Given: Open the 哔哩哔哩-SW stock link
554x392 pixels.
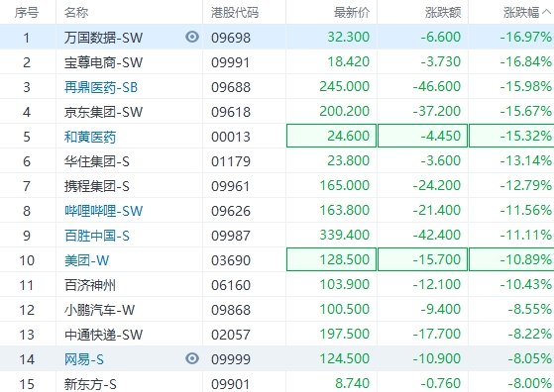Looking at the screenshot, I should (x=103, y=211).
